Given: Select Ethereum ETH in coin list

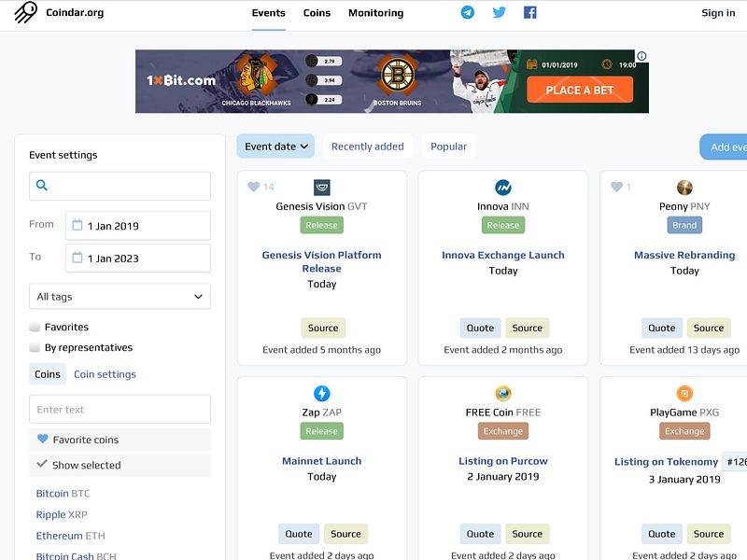Looking at the screenshot, I should click(x=71, y=535).
